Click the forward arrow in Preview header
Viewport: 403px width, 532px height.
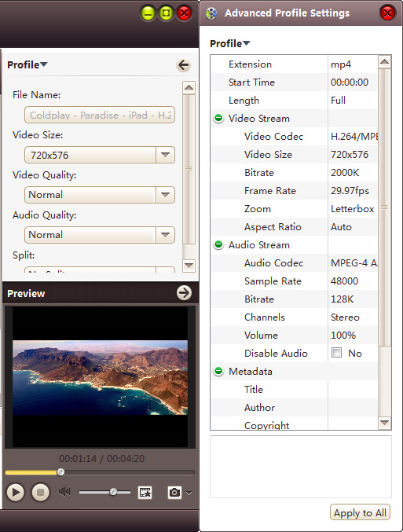pos(184,293)
